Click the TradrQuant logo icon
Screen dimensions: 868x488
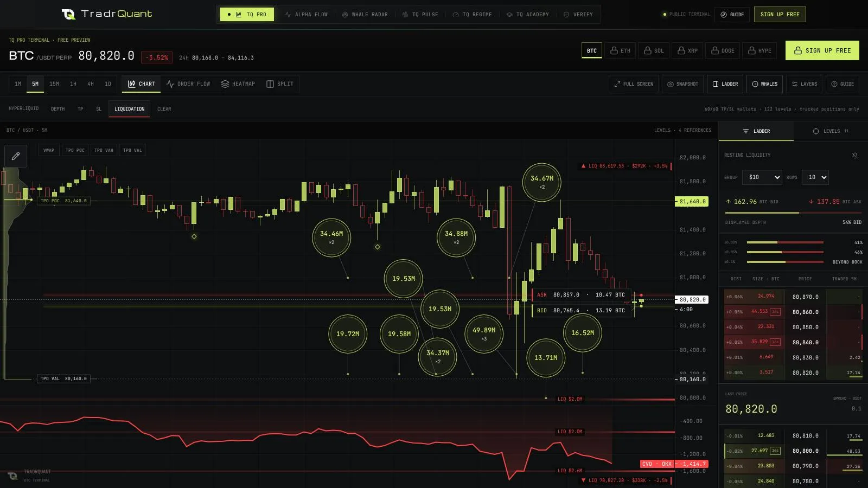(69, 14)
